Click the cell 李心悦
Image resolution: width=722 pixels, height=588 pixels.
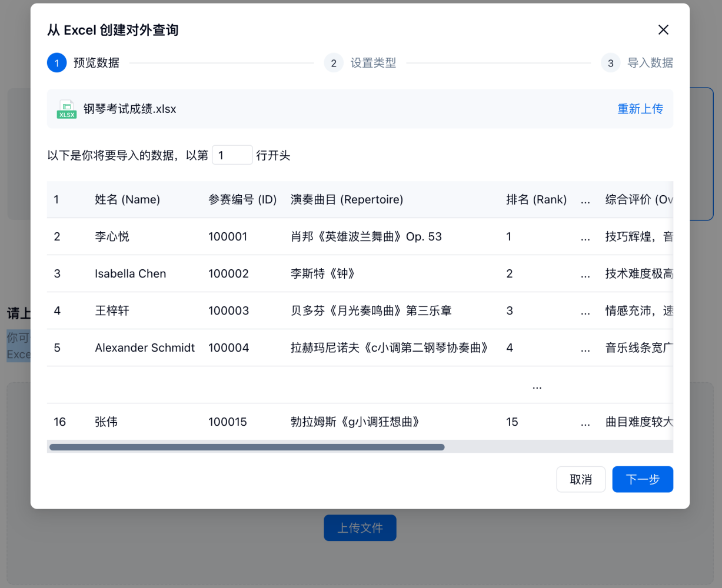pyautogui.click(x=112, y=236)
